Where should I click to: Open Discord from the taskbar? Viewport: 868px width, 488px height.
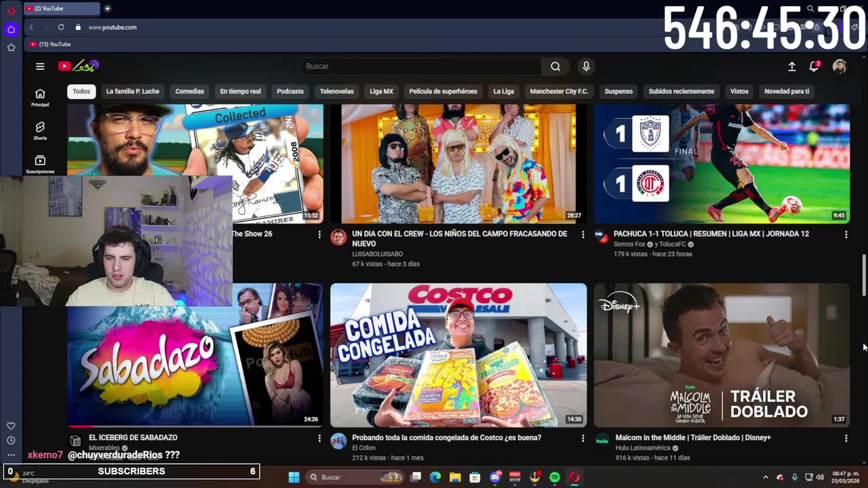pyautogui.click(x=495, y=477)
